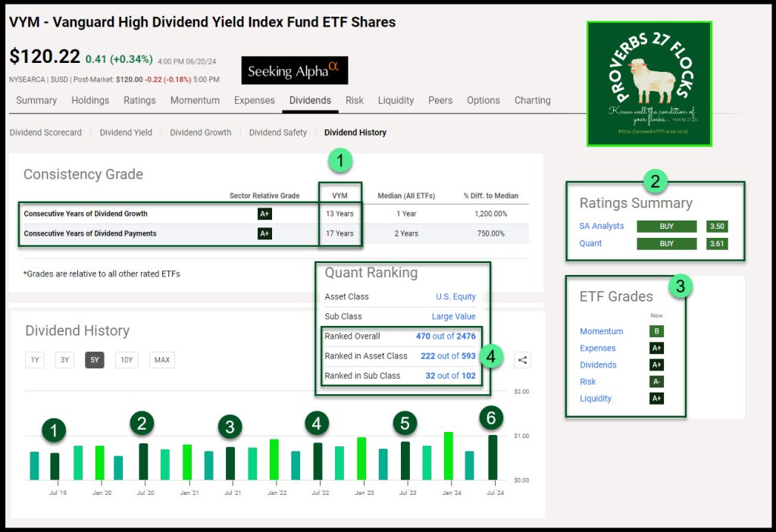The height and width of the screenshot is (532, 776).
Task: Click the B grade badge for Momentum
Action: [x=656, y=331]
